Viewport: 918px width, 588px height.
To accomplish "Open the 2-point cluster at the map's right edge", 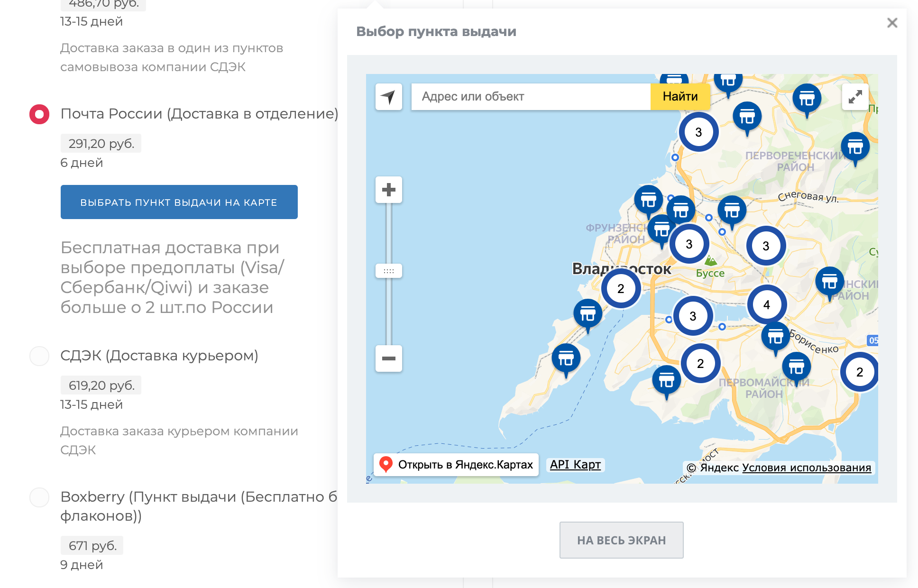I will pyautogui.click(x=860, y=372).
